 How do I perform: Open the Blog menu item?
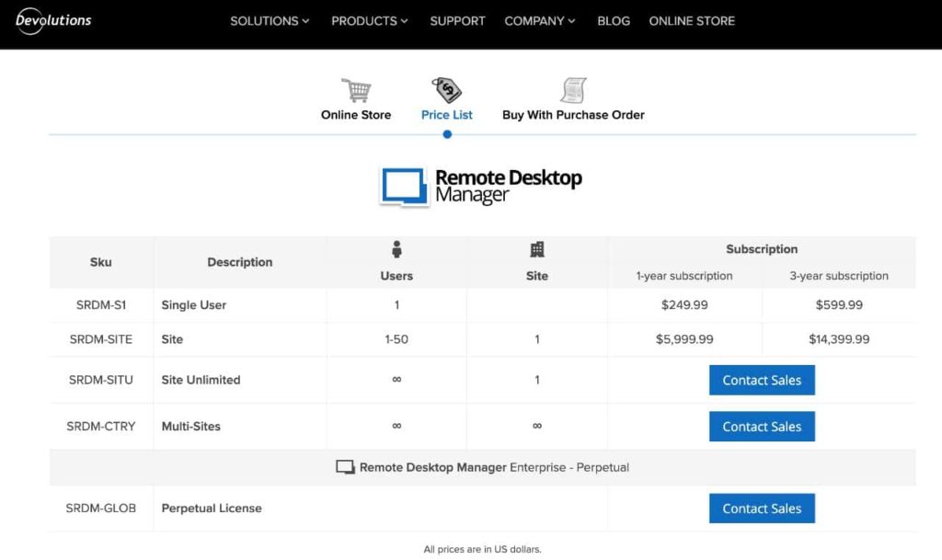613,20
